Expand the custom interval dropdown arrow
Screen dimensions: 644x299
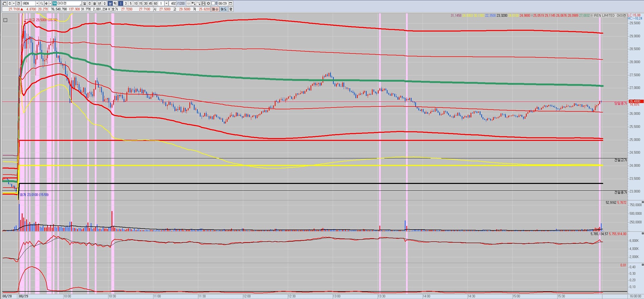coord(166,3)
